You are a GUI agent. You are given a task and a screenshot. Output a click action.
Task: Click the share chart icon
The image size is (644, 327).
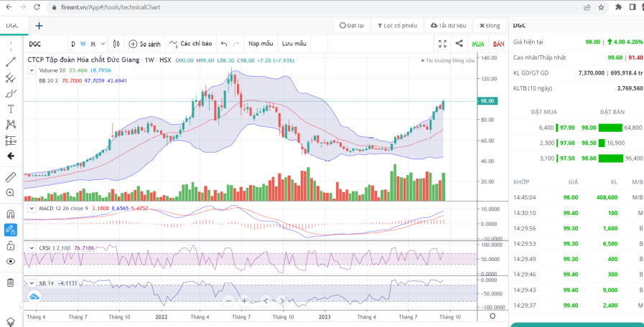(x=459, y=44)
